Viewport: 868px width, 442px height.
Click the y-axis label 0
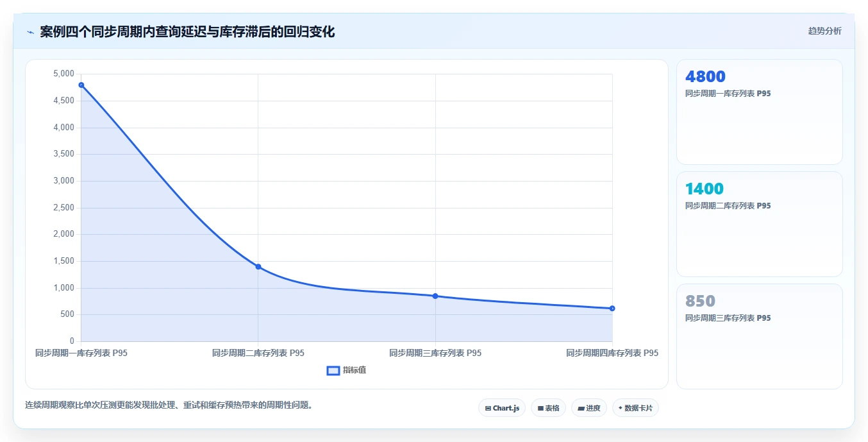[x=72, y=341]
